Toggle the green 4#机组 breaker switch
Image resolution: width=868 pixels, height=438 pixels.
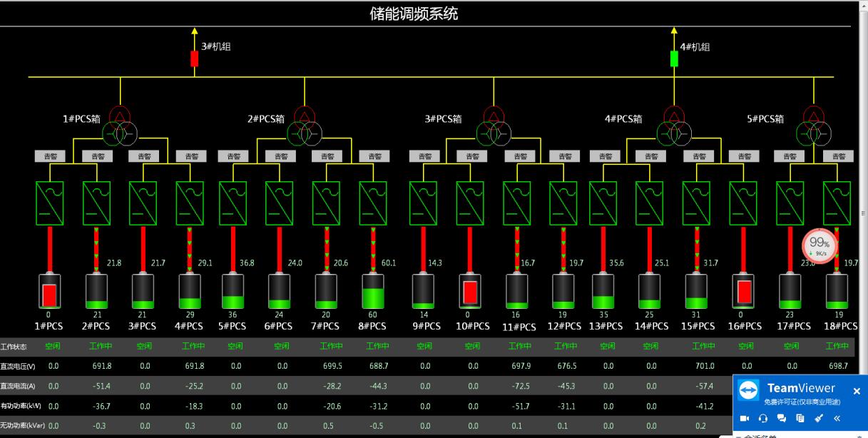[674, 58]
